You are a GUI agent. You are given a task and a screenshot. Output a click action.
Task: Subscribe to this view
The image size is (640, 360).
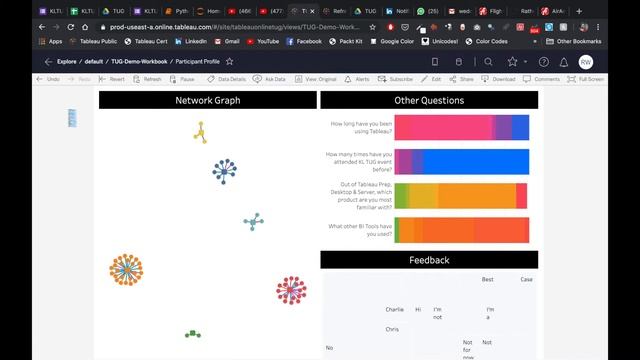[395, 79]
